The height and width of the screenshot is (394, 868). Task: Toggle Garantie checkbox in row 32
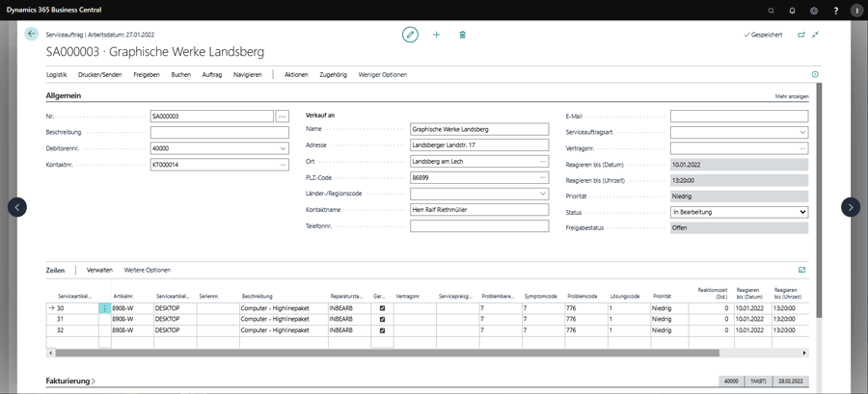[x=382, y=330]
